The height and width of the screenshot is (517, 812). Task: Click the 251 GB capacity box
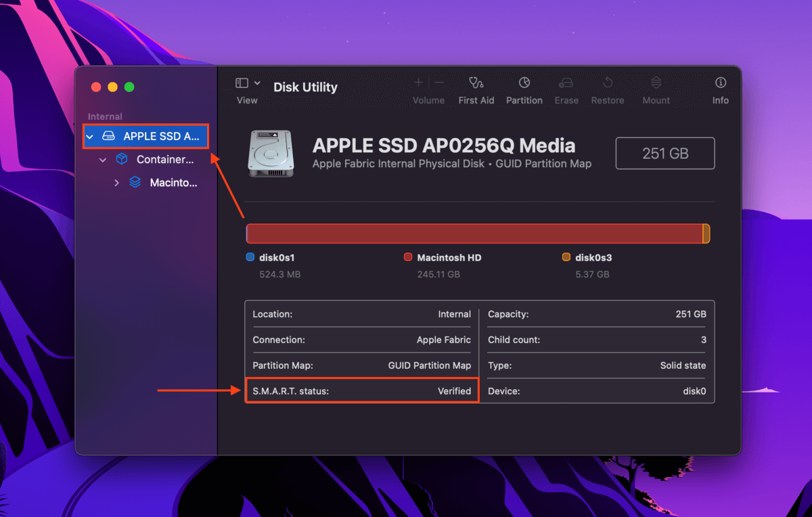tap(665, 153)
